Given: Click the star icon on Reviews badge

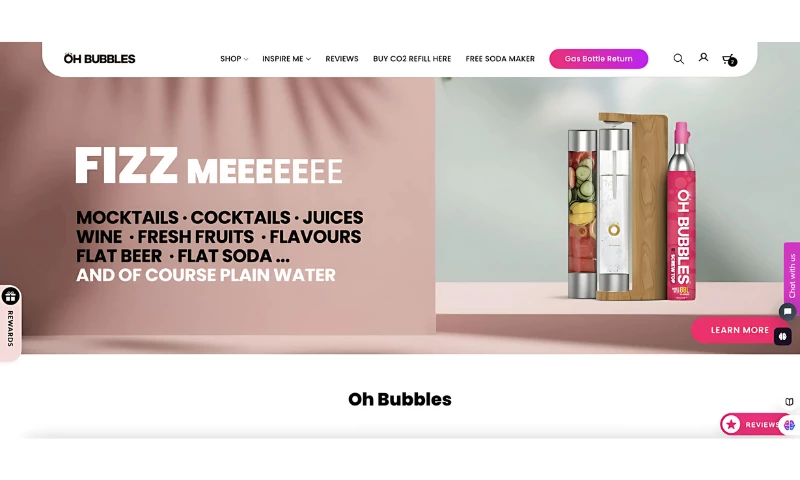Looking at the screenshot, I should [x=731, y=424].
